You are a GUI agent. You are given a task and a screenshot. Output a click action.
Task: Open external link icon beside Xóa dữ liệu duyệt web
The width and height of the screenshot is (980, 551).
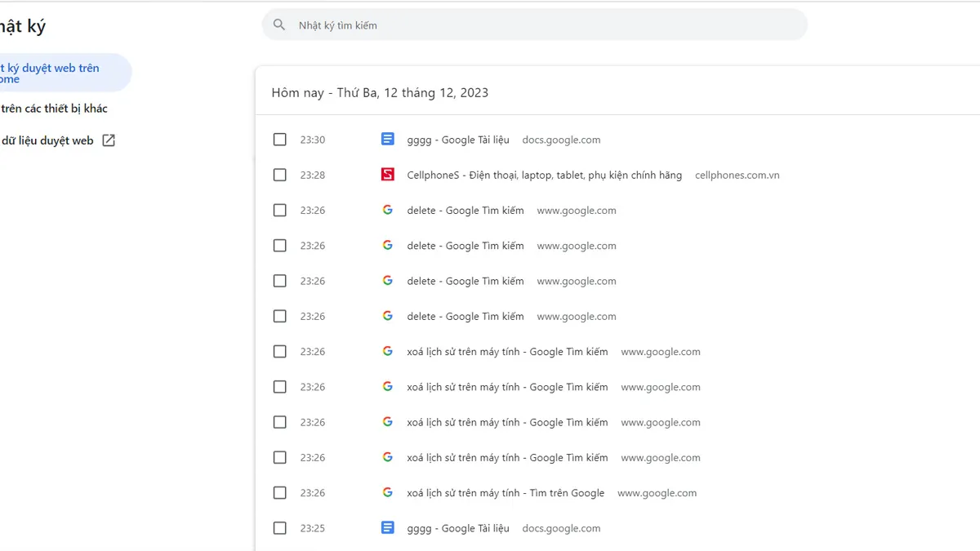tap(108, 140)
